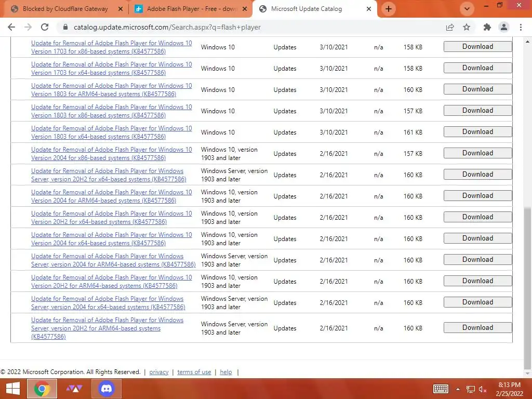Download Version 1703 x86 update
The image size is (532, 399).
[478, 46]
